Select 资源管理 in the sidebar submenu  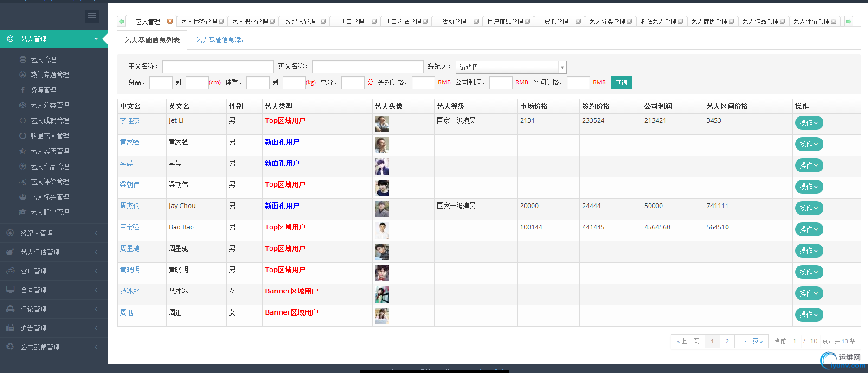(43, 90)
